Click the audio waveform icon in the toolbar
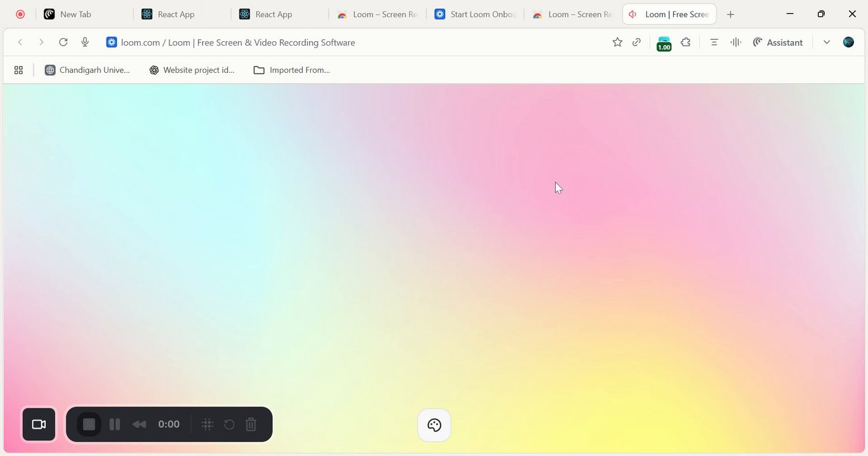 click(736, 42)
